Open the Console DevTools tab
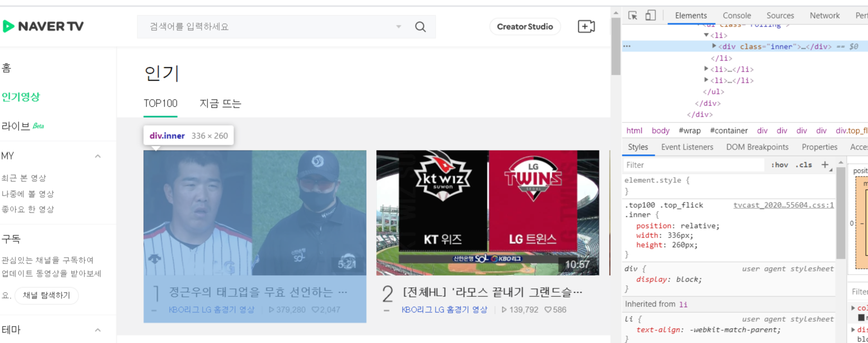 click(737, 16)
